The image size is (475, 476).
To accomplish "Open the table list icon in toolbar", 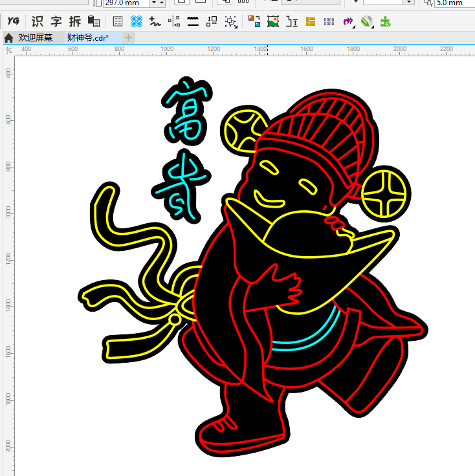I will 118,21.
